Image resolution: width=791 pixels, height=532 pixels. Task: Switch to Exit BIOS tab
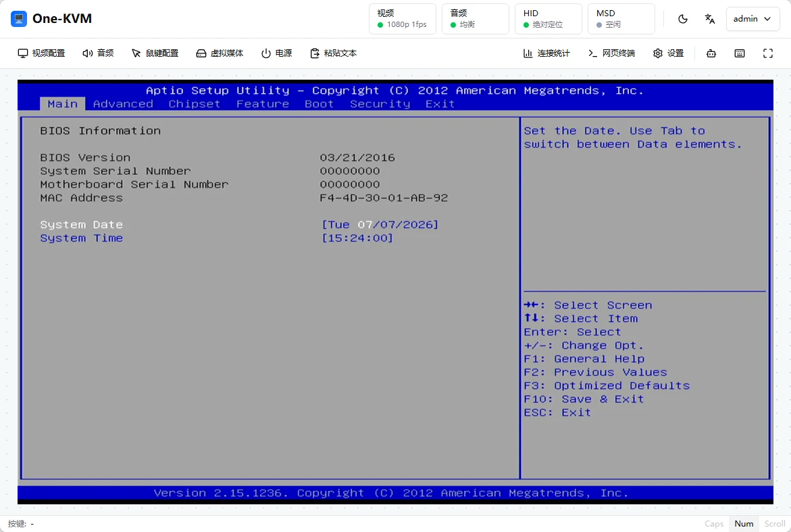click(440, 104)
